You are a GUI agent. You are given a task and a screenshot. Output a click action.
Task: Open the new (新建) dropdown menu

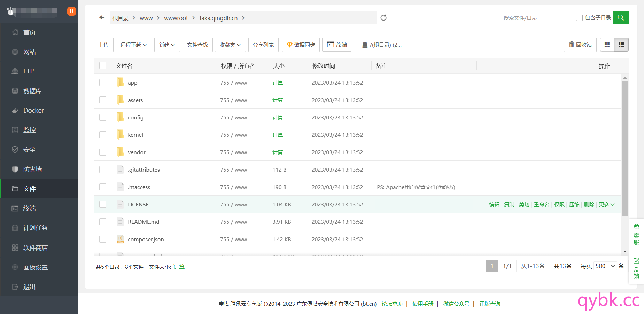[167, 45]
